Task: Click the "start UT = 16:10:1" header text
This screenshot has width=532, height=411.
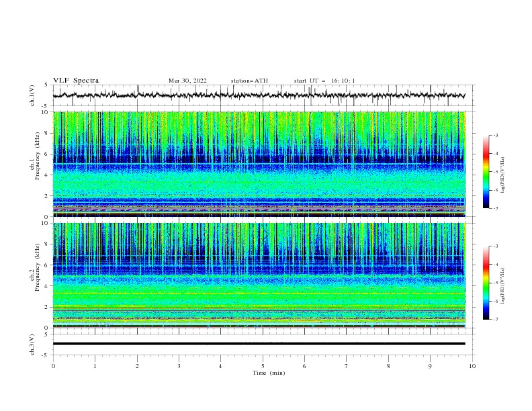Action: click(x=324, y=81)
